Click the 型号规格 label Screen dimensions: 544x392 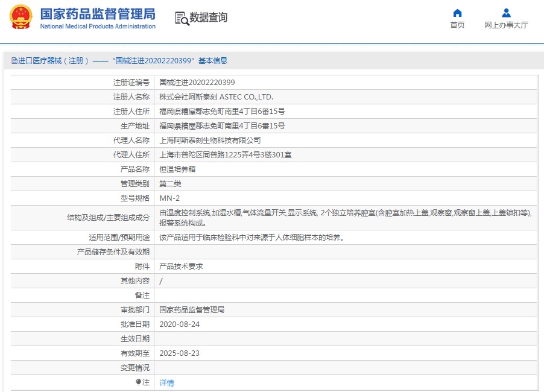click(x=135, y=198)
